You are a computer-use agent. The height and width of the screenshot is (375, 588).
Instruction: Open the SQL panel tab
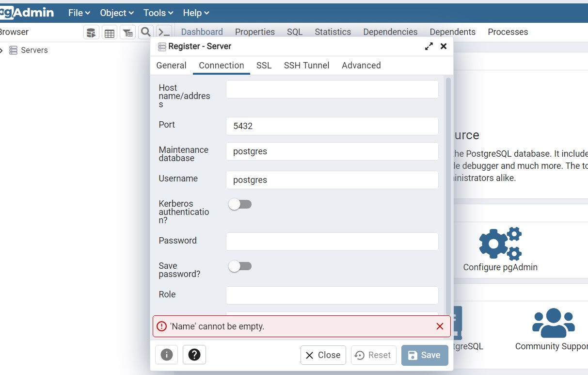(295, 32)
